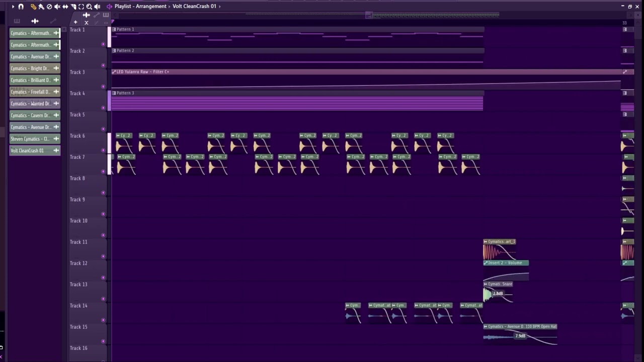The width and height of the screenshot is (644, 362).
Task: Open the Avenue 110 BPM Open Hat clip menu
Action: click(486, 327)
